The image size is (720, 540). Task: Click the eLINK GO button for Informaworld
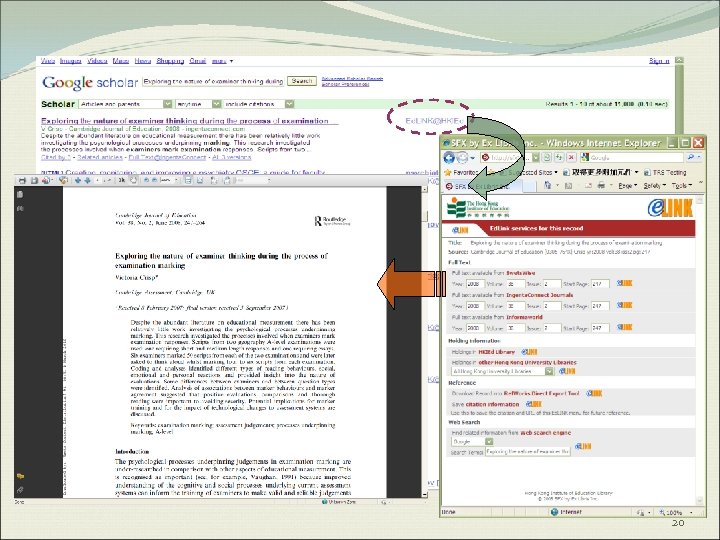click(x=624, y=327)
